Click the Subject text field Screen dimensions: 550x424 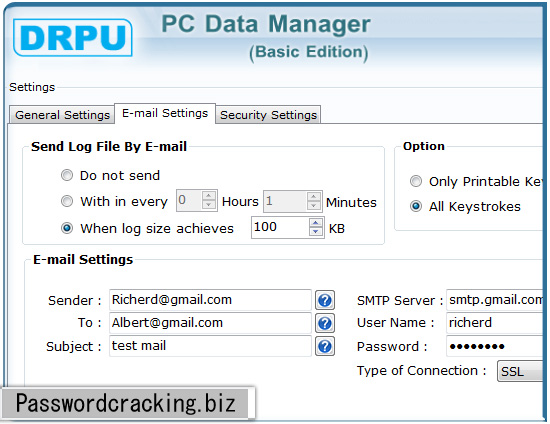210,346
